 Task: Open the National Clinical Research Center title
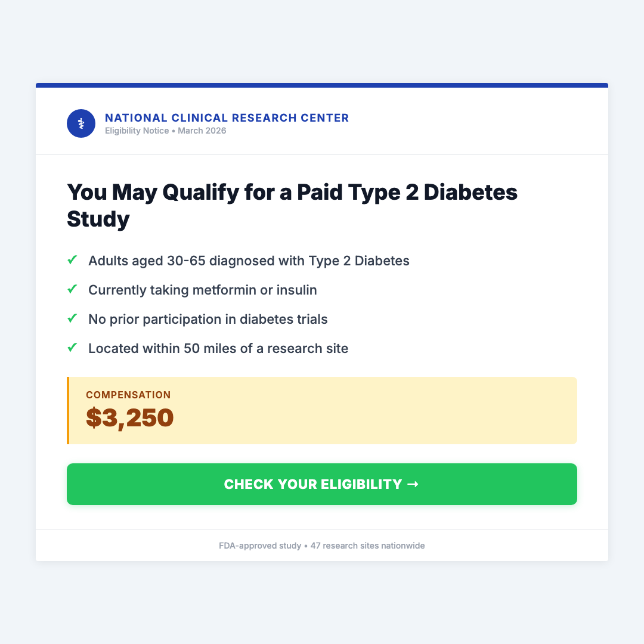click(227, 118)
